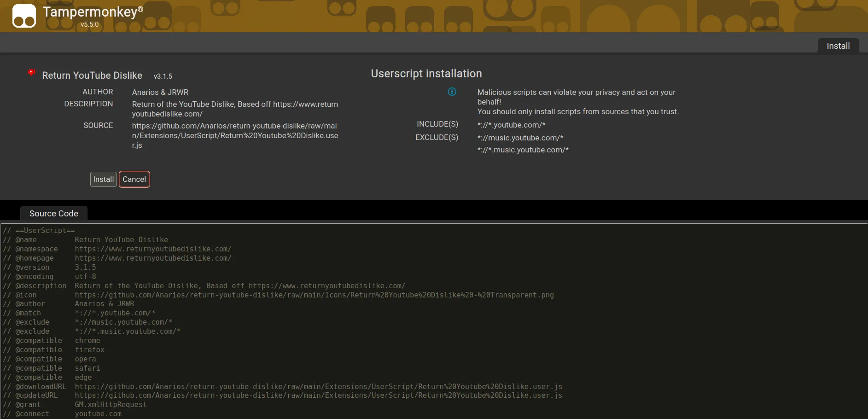Viewport: 868px width, 419px height.
Task: Click the @author line in source code
Action: click(69, 304)
